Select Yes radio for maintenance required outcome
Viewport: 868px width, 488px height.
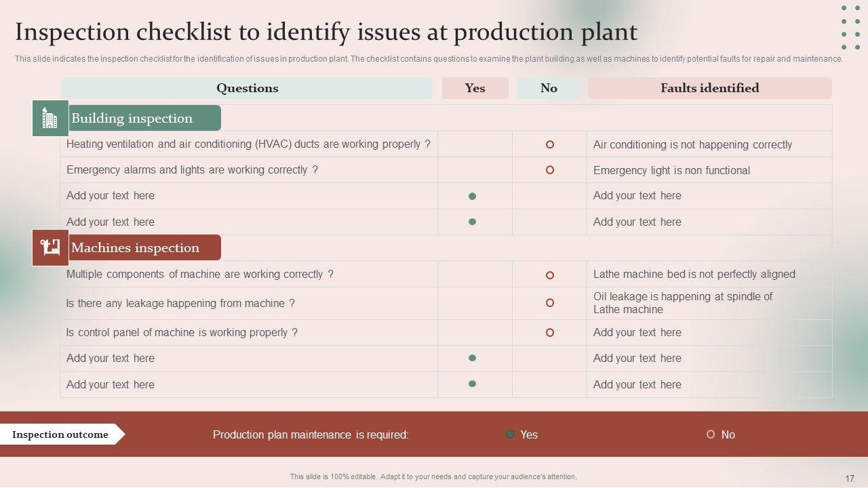coord(511,434)
